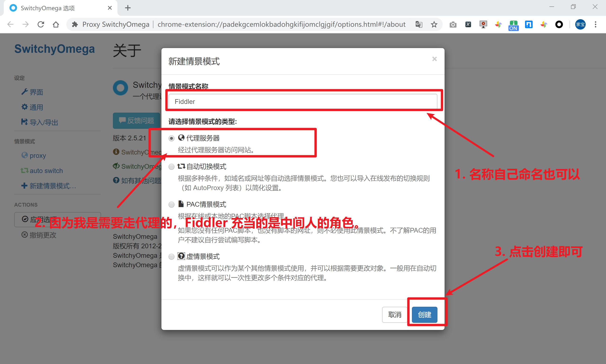Close the 新建情景模式 dialog with X
This screenshot has height=364, width=606.
(435, 59)
